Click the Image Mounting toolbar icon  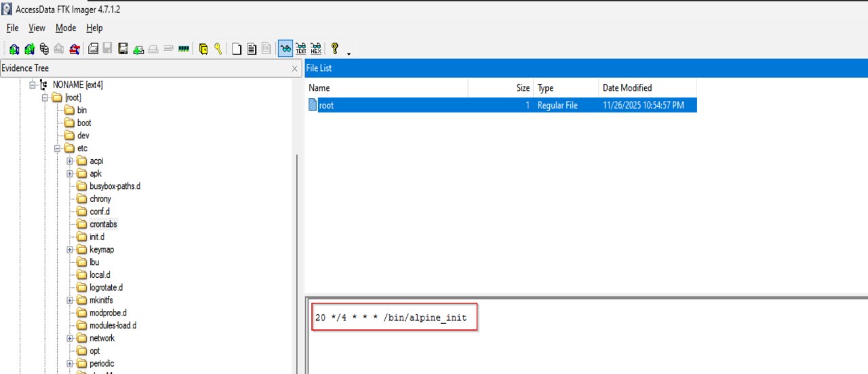44,49
